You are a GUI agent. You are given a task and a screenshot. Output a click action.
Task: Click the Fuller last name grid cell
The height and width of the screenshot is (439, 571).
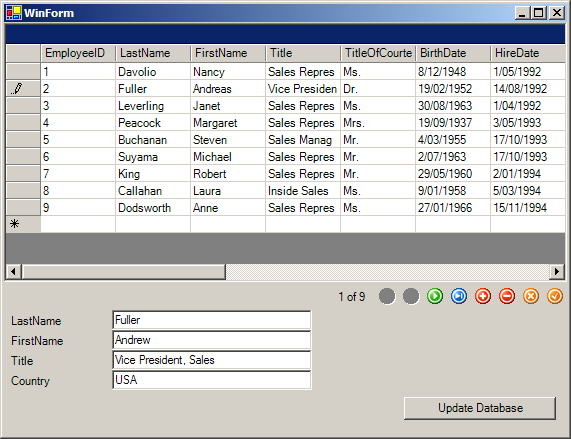pos(153,88)
